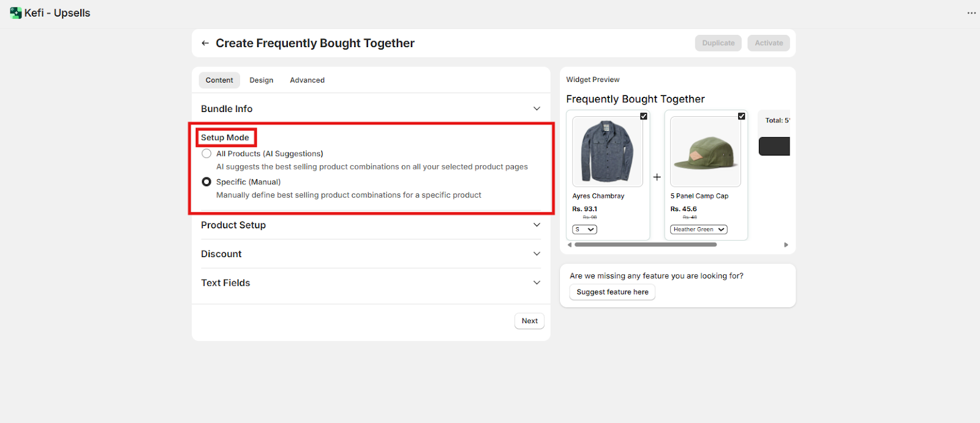This screenshot has width=980, height=423.
Task: Click the Kefi Upsells app logo
Action: tap(15, 13)
